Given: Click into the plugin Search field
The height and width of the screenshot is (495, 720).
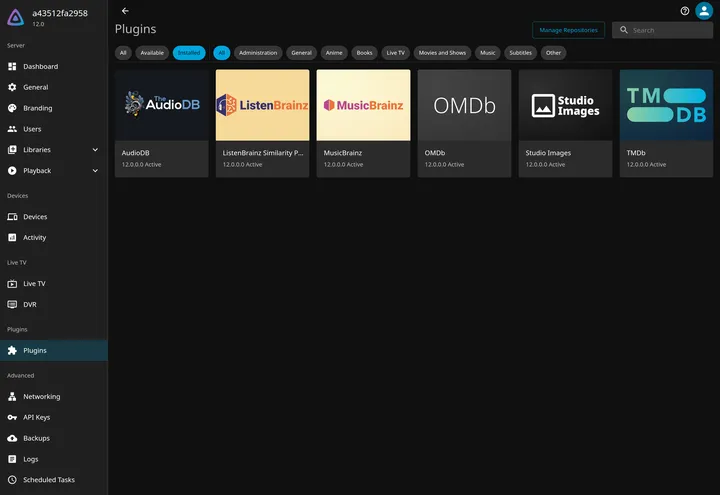Looking at the screenshot, I should pyautogui.click(x=662, y=30).
